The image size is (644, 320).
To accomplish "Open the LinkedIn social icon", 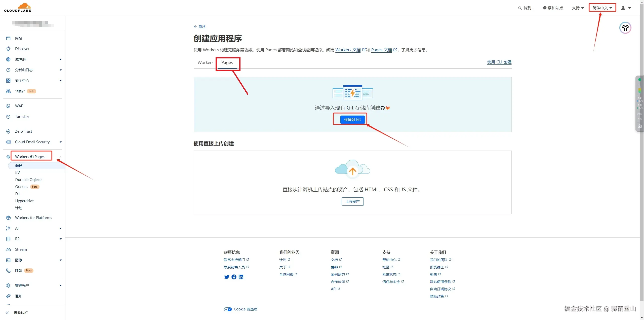I will 241,277.
